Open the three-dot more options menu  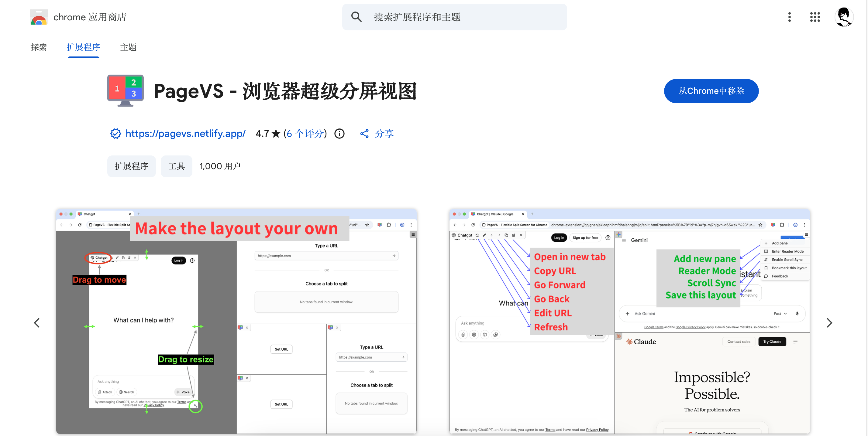[x=789, y=17]
